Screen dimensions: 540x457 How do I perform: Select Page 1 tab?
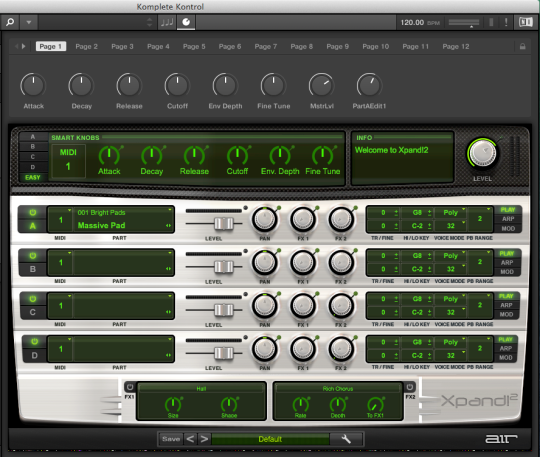click(x=51, y=46)
